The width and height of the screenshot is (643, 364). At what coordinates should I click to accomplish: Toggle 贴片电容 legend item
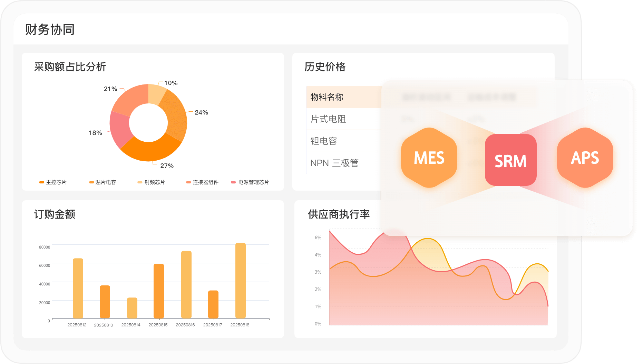103,182
